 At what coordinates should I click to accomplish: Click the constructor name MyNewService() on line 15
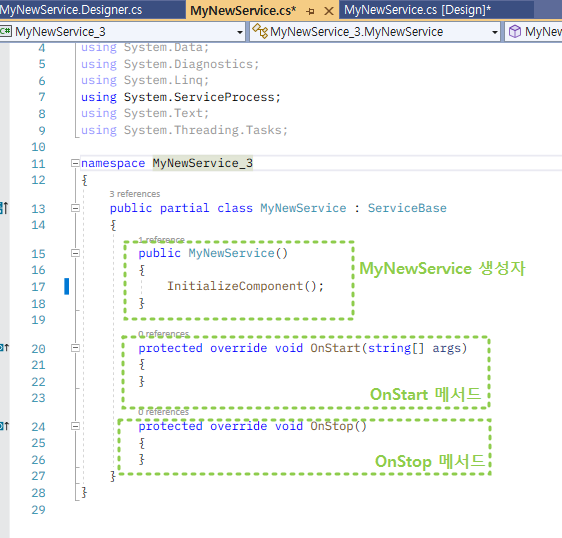click(238, 253)
